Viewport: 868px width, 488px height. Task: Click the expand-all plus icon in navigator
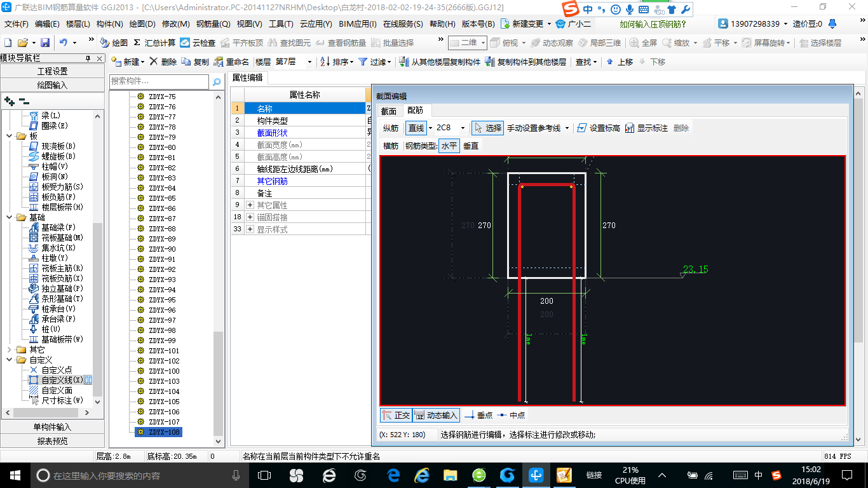(10, 100)
